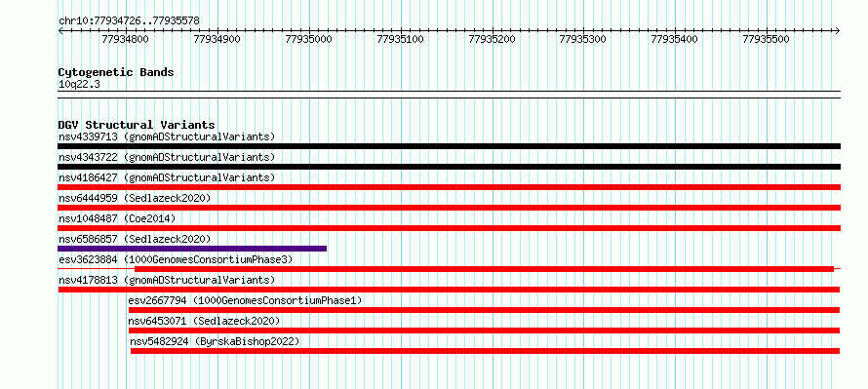Open the nsv6453071 (Sedlazeck2020) variant

click(204, 321)
